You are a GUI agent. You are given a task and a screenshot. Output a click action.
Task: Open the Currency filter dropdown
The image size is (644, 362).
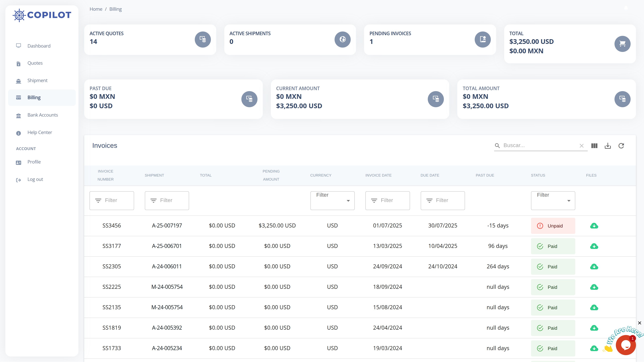point(332,201)
